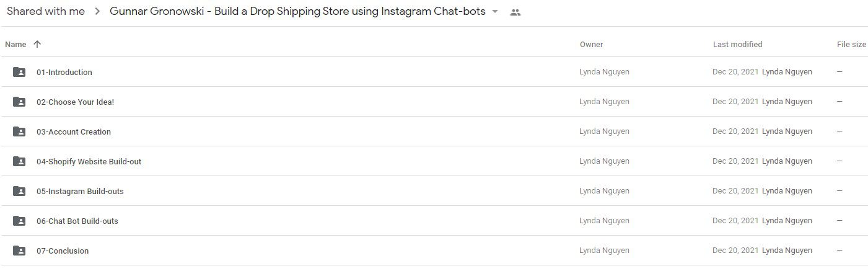Click the File size column header
This screenshot has height=271, width=868.
[851, 44]
